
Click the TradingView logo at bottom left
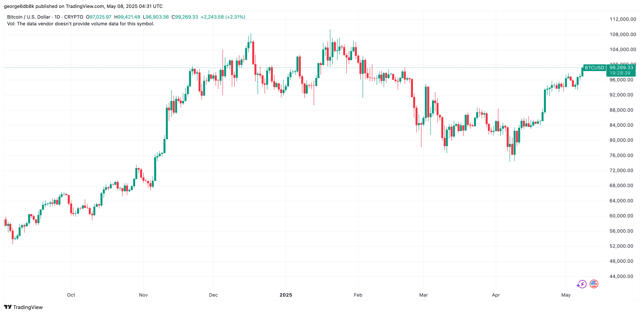click(x=23, y=307)
